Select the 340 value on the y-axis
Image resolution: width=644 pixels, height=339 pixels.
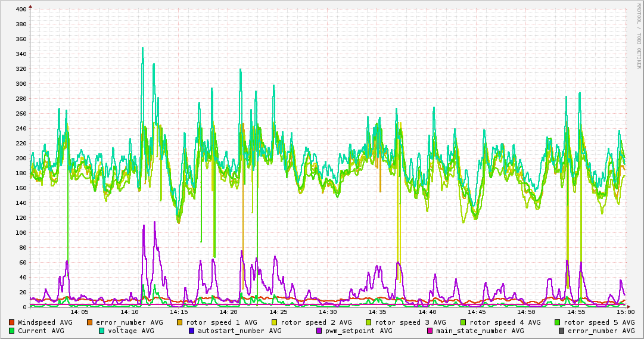(21, 54)
